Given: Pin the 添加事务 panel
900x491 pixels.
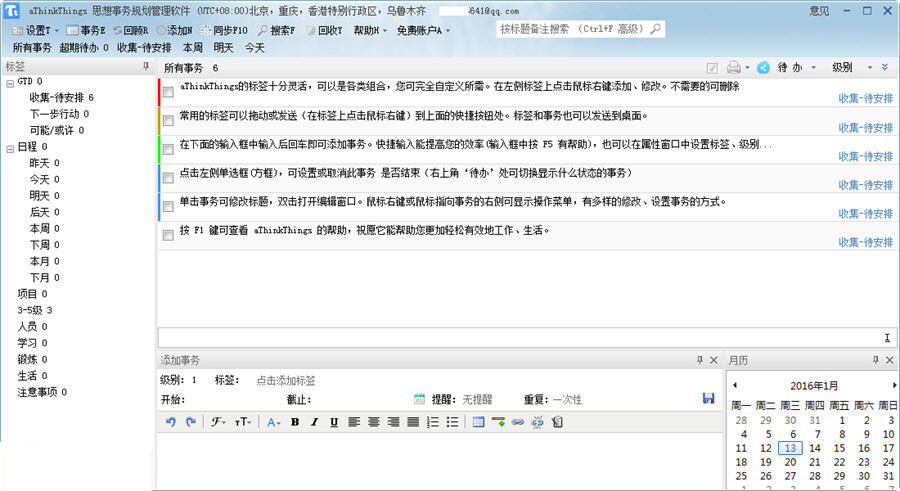Looking at the screenshot, I should [700, 360].
